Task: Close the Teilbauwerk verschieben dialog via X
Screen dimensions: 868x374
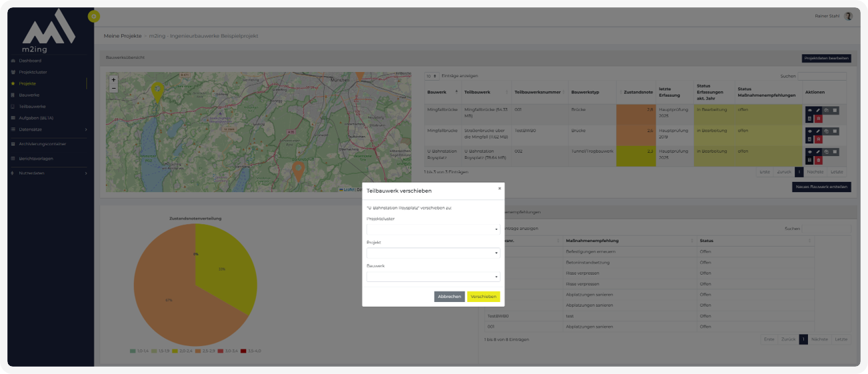Action: click(x=499, y=189)
